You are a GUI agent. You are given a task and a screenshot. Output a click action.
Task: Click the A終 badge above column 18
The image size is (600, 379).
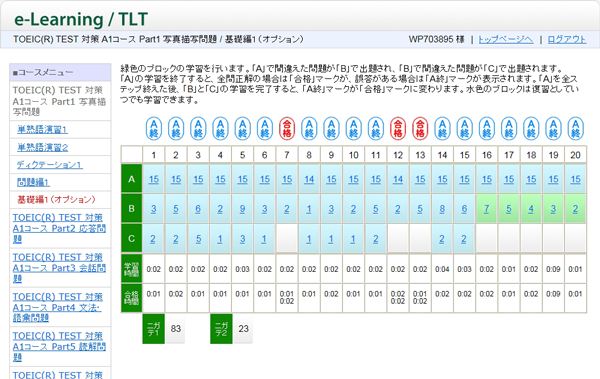click(x=531, y=129)
